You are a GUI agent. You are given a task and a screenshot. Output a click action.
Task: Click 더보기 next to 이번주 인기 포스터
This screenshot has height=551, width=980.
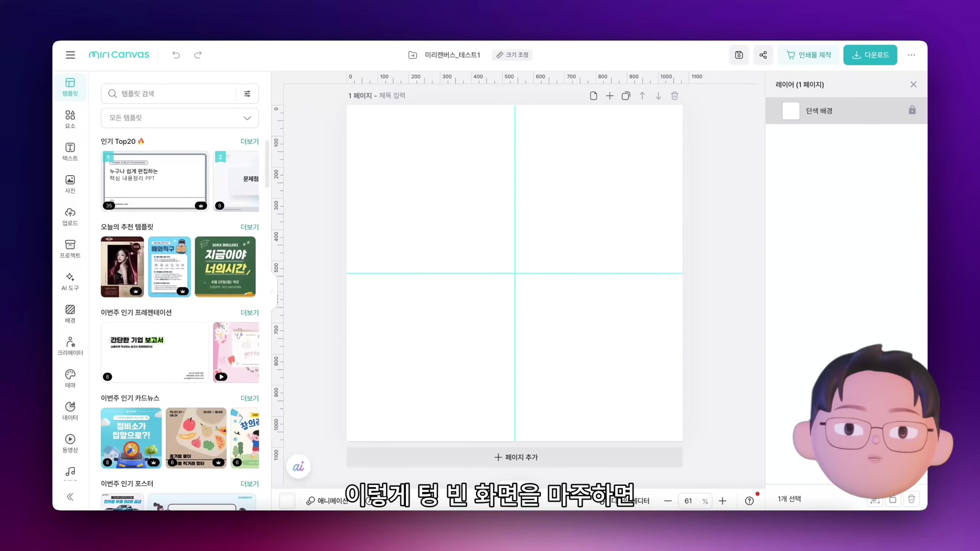coord(249,484)
